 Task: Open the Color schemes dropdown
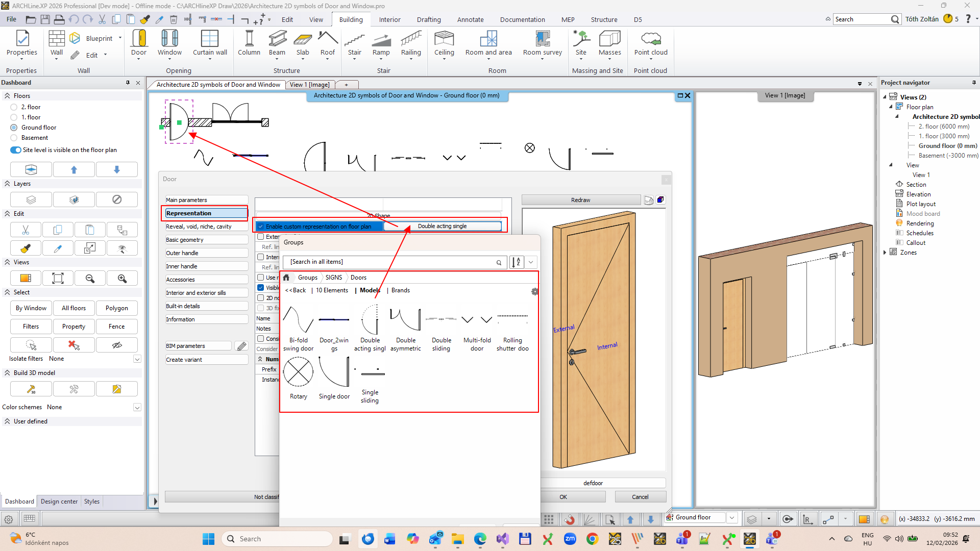[x=137, y=407]
